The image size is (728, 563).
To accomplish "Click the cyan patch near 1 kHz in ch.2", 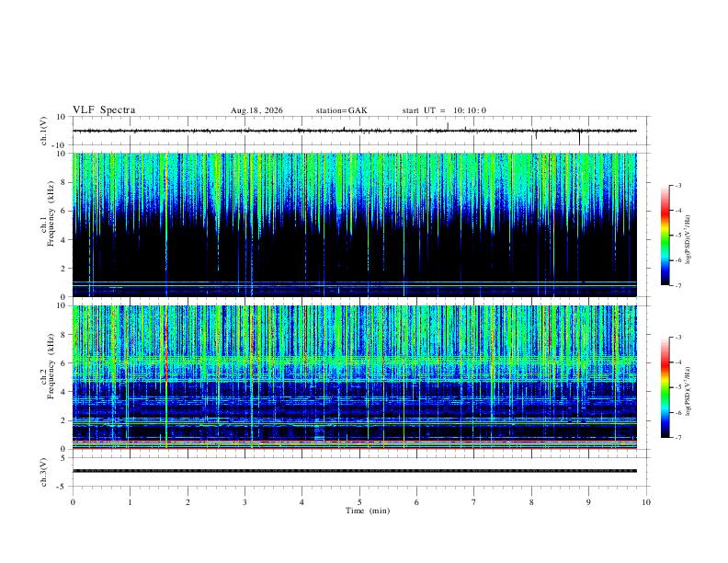I will click(319, 436).
